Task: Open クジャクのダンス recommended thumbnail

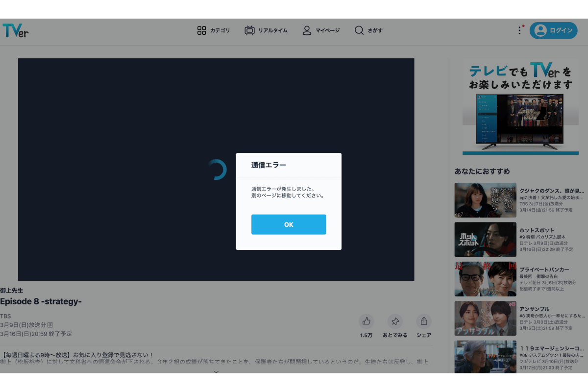Action: pos(485,200)
